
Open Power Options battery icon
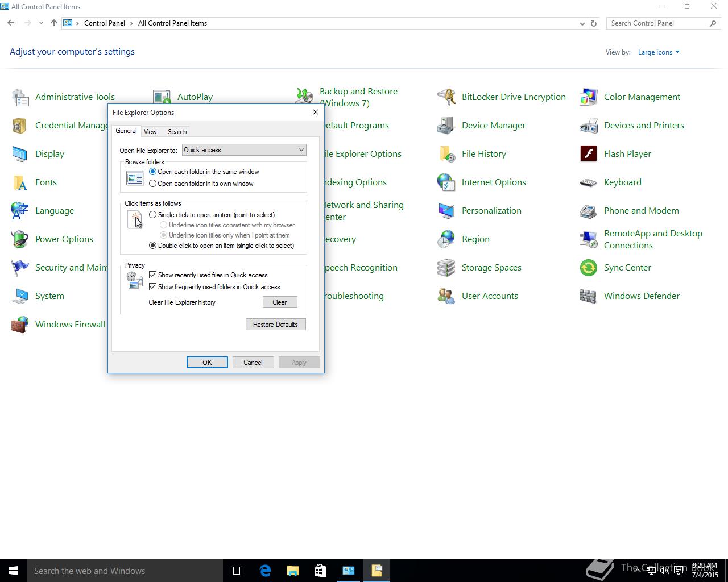click(x=20, y=239)
